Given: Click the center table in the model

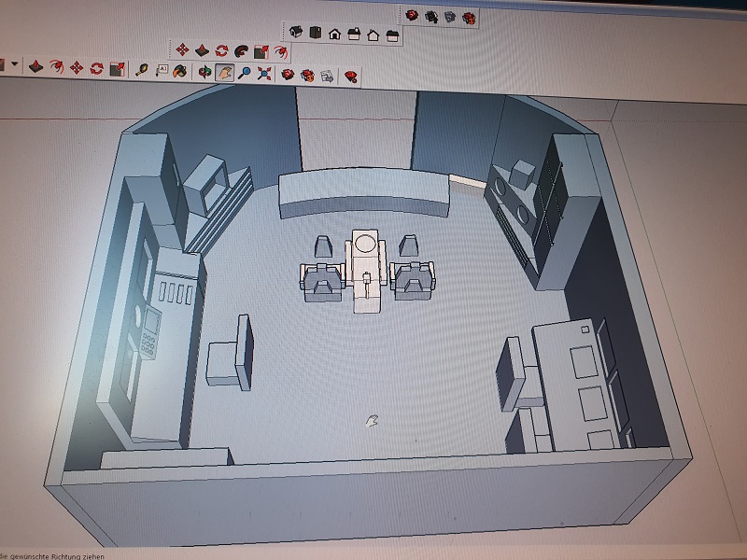Looking at the screenshot, I should pos(366,271).
